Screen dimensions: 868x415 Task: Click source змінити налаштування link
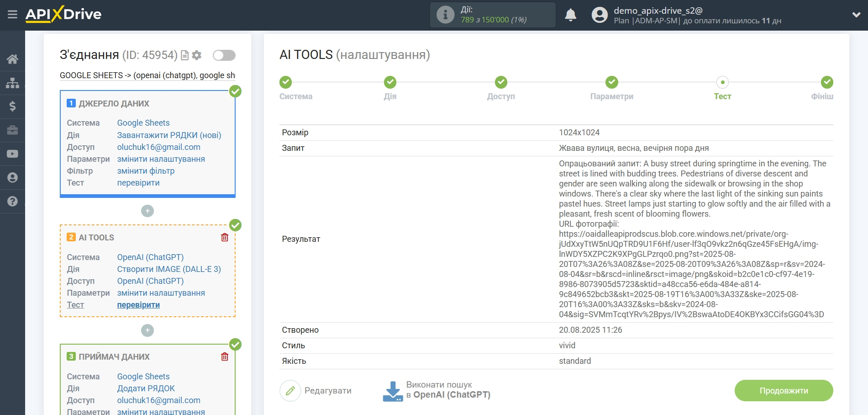161,159
